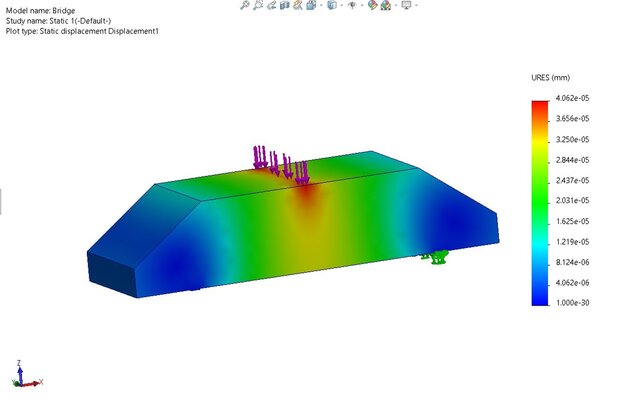Open the View Settings dropdown arrow
640x400 pixels.
(416, 5)
